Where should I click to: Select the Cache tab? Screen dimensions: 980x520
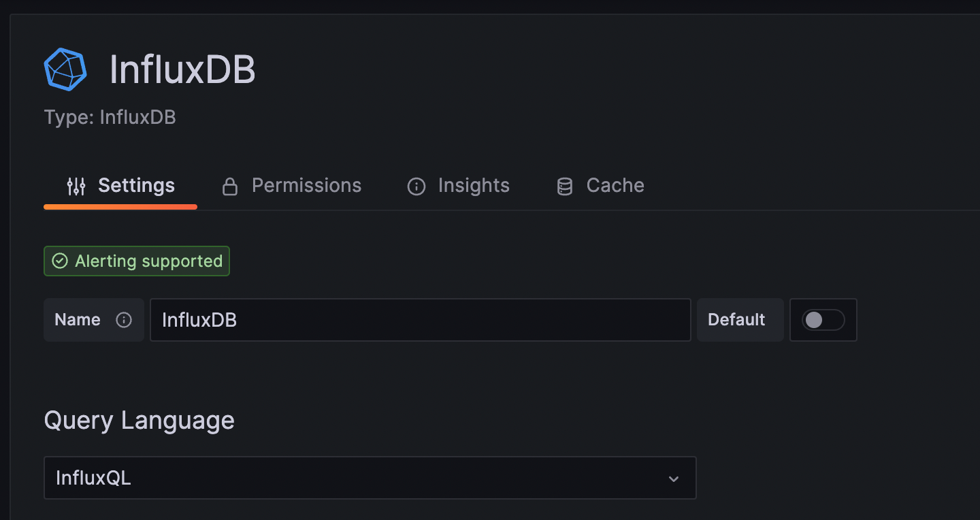(x=615, y=185)
